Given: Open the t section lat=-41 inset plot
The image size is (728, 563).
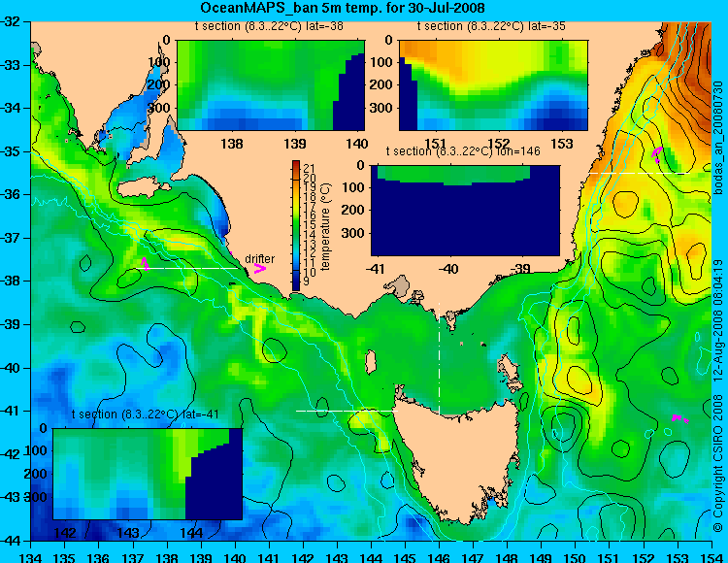Looking at the screenshot, I should (148, 474).
